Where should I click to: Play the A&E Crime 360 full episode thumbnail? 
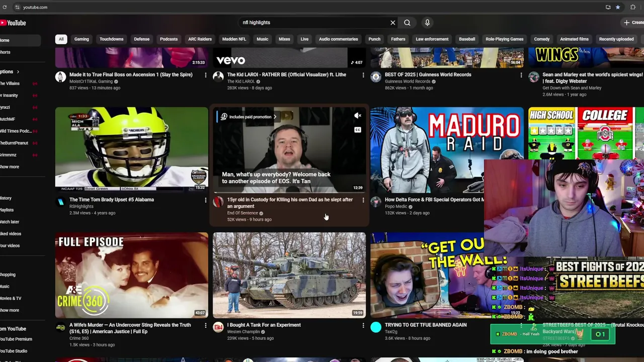pos(131,275)
